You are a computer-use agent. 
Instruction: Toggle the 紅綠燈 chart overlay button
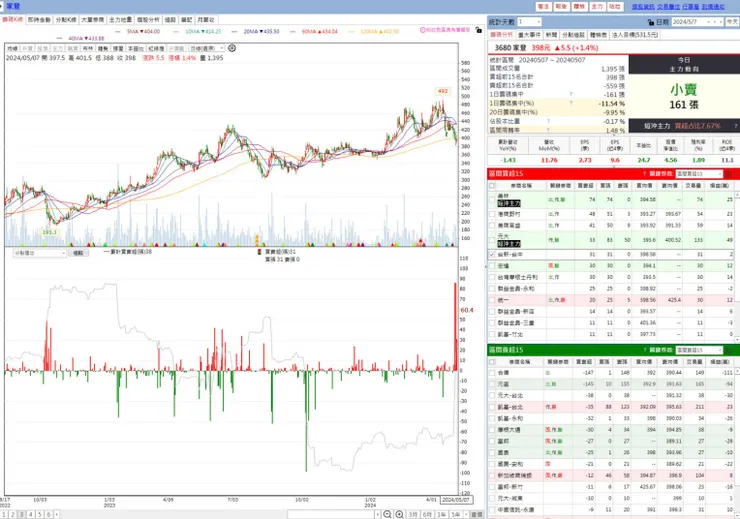click(x=156, y=48)
